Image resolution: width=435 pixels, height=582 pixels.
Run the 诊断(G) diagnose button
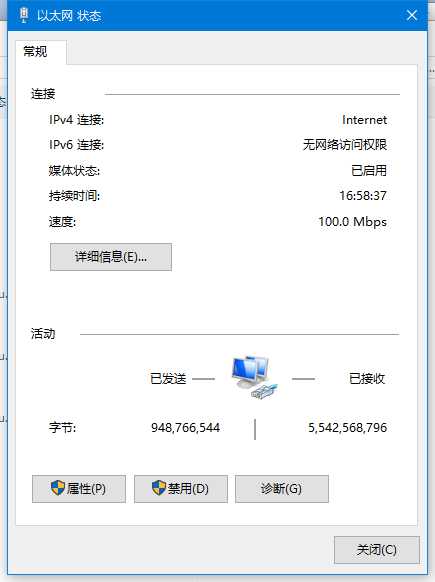click(282, 489)
